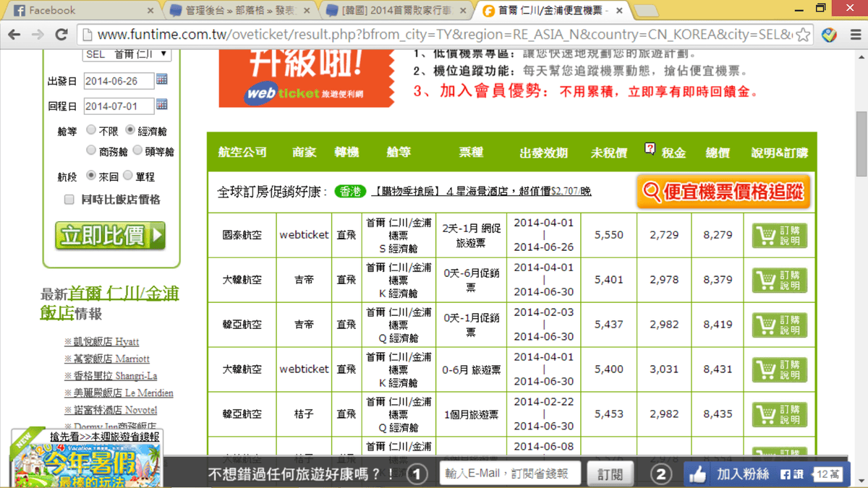Open Chrome menu hamburger icon
The image size is (868, 488).
click(854, 35)
